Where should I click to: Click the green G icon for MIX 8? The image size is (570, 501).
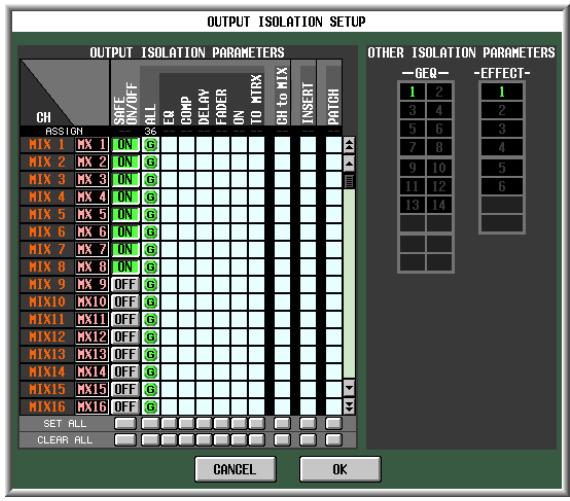tap(150, 267)
